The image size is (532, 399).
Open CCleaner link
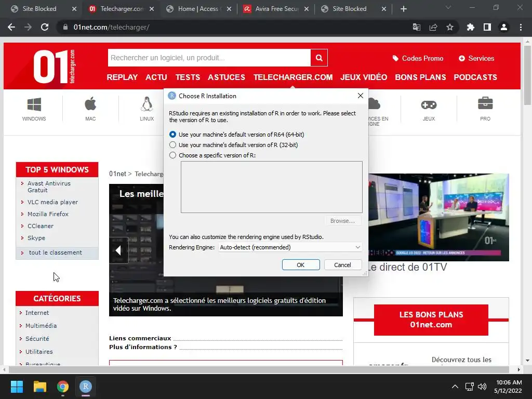41,226
